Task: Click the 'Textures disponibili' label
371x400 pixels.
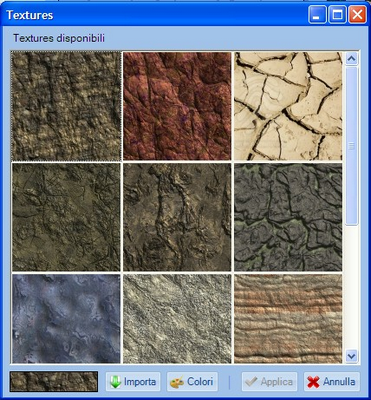Action: [59, 38]
